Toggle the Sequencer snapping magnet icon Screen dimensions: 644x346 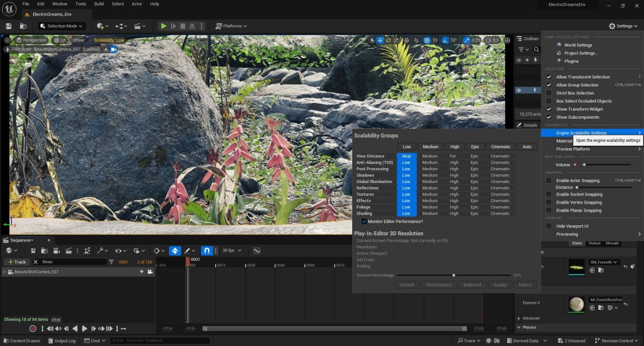click(206, 250)
